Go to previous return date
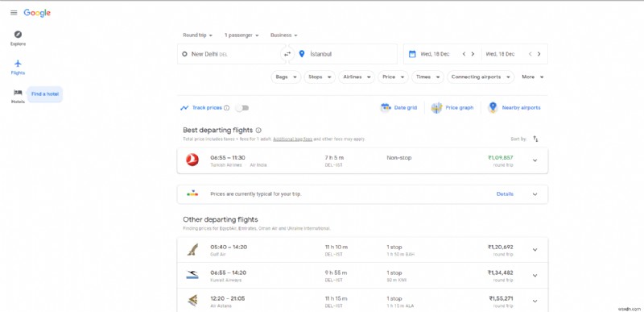Viewport: 644px width, 312px height. [530, 54]
